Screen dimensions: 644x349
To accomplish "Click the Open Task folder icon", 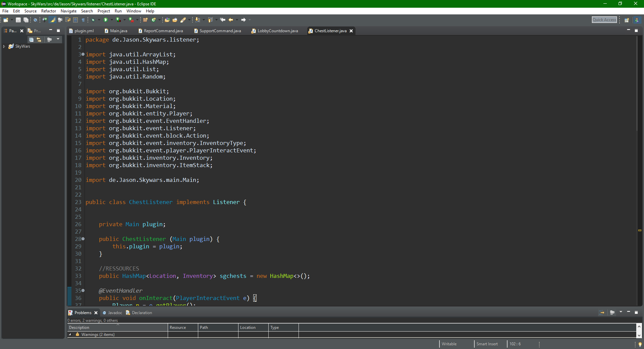I will 175,20.
